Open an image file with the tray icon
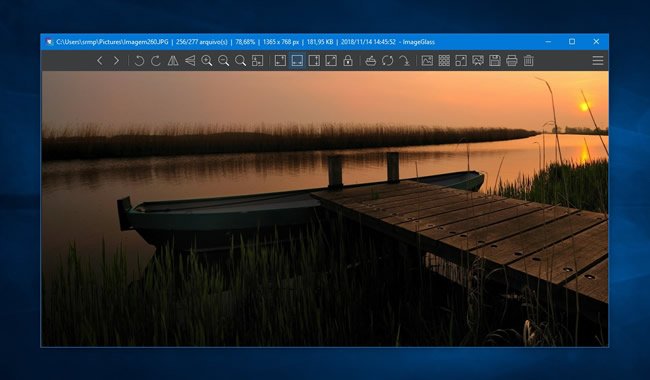The image size is (650, 380). pos(371,61)
